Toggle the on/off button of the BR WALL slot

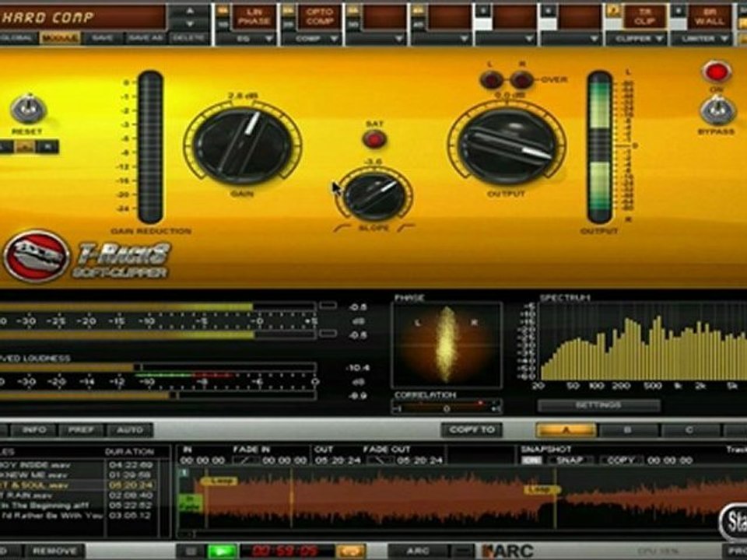(679, 10)
